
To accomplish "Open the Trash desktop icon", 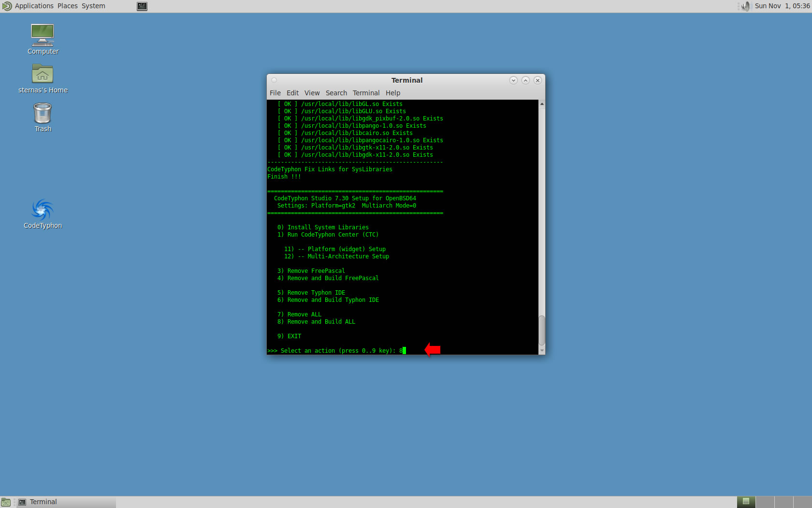I will (x=43, y=117).
